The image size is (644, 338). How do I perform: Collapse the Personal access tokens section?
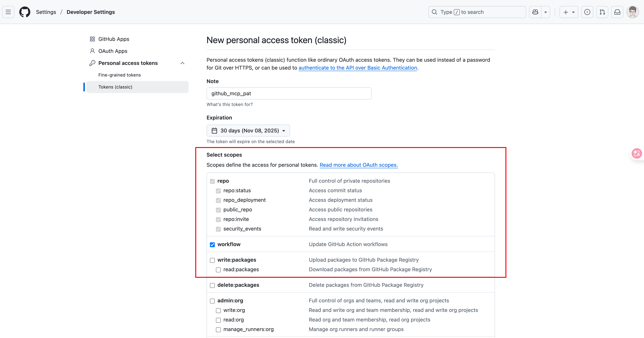pyautogui.click(x=182, y=63)
